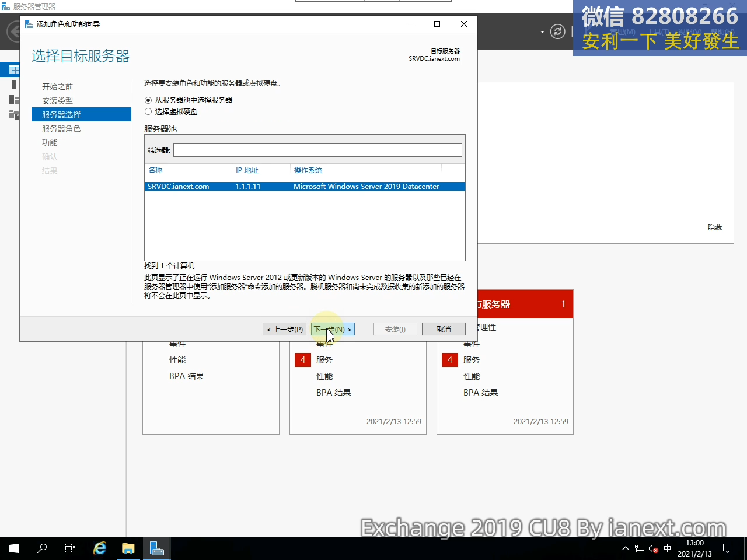Viewport: 747px width, 560px height.
Task: Click the wizard title bar icon
Action: [29, 24]
